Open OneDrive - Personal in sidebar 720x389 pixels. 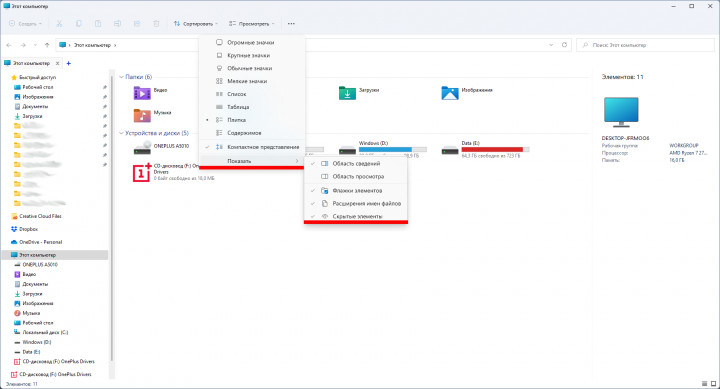point(40,242)
